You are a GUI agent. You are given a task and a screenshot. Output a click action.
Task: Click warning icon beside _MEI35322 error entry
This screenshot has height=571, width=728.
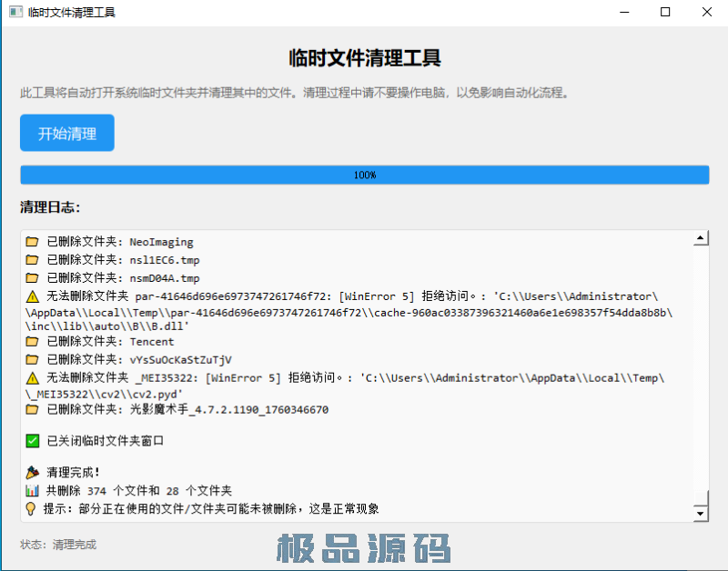coord(32,377)
